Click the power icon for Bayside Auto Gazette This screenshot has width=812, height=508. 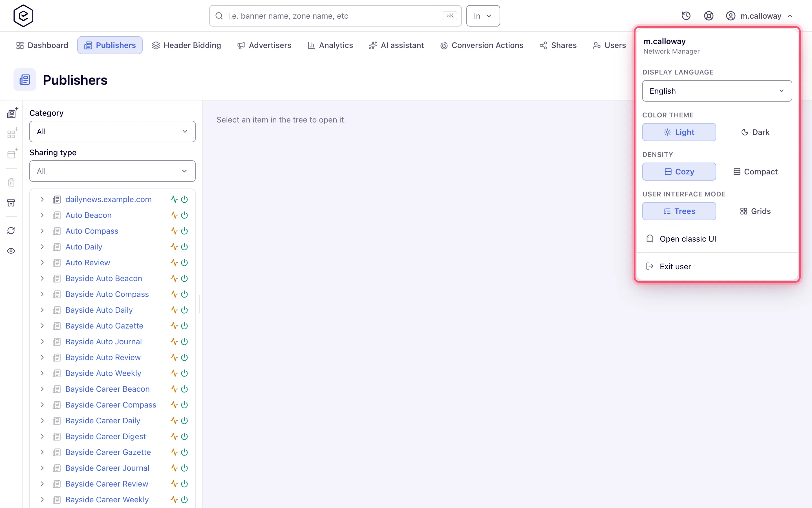coord(184,326)
